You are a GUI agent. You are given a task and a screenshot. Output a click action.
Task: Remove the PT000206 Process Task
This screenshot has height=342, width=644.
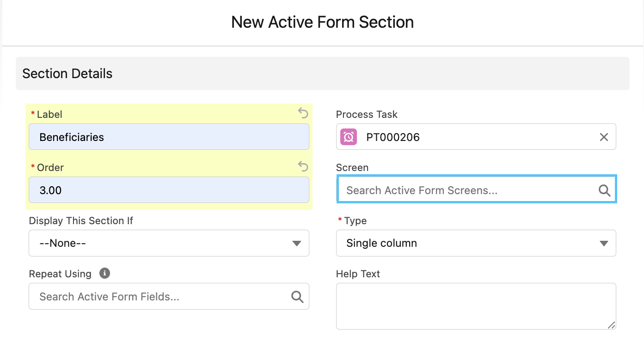(x=604, y=137)
